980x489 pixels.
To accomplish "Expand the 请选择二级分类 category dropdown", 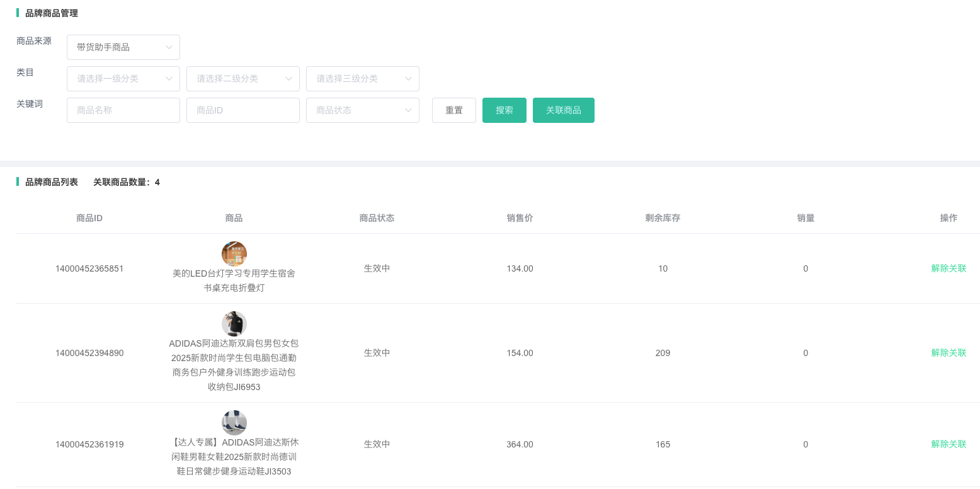I will (x=242, y=79).
